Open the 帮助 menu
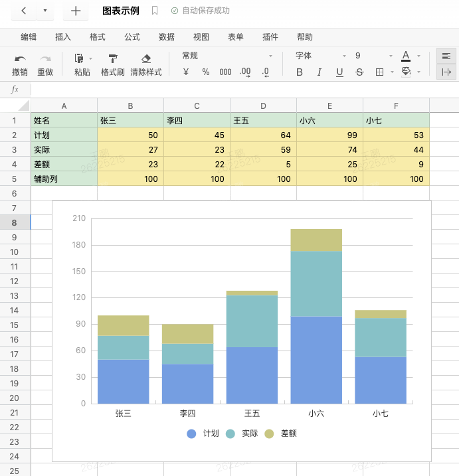 (305, 37)
